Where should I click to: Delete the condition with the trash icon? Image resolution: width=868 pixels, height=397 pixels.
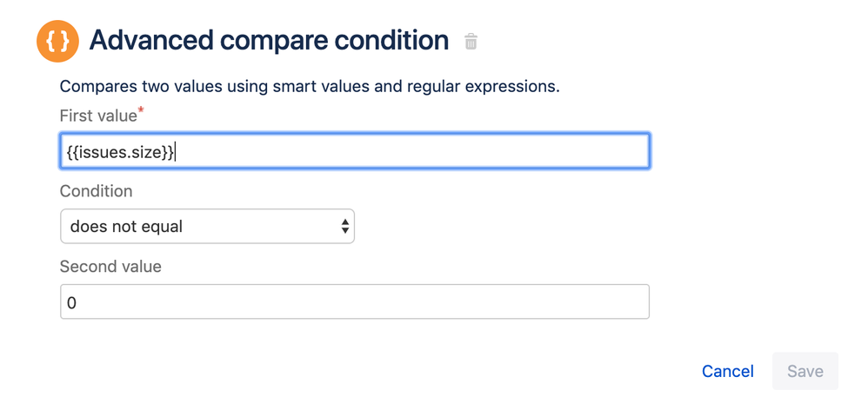pos(471,41)
